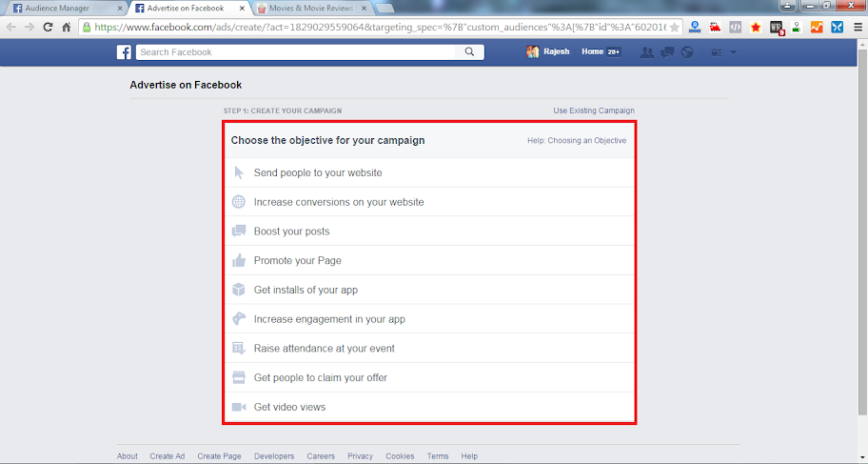
Task: Click the Chrome user profile button
Action: pyautogui.click(x=788, y=6)
